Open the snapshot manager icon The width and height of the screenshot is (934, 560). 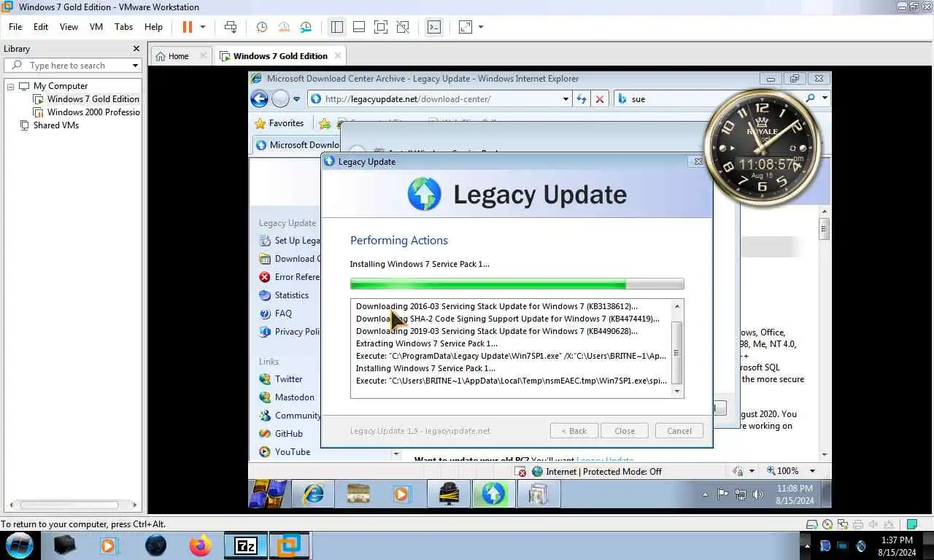306,27
